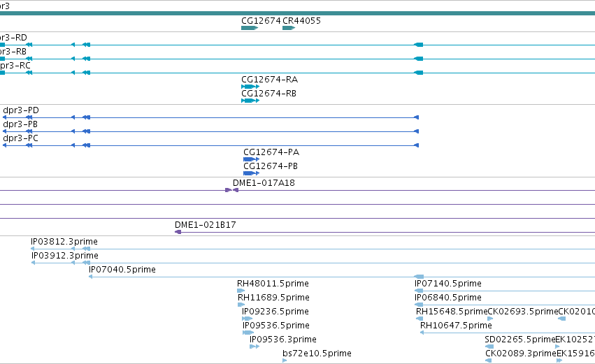This screenshot has width=595, height=364.
Task: Open the dpr3-PD label
Action: point(21,110)
